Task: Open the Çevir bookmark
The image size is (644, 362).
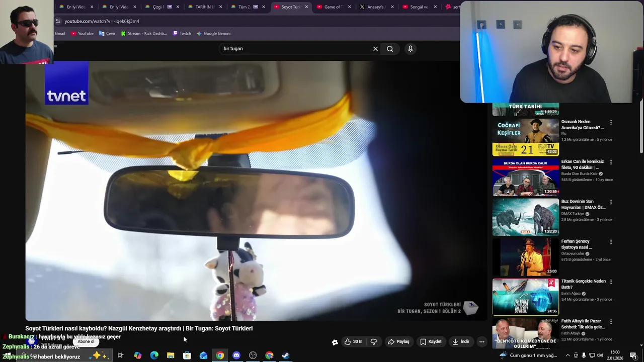Action: click(x=107, y=34)
